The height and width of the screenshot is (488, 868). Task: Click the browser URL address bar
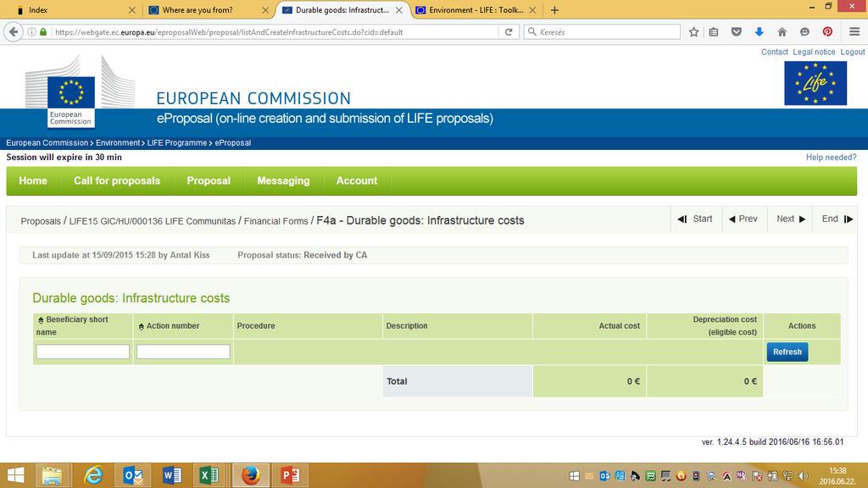pos(275,32)
